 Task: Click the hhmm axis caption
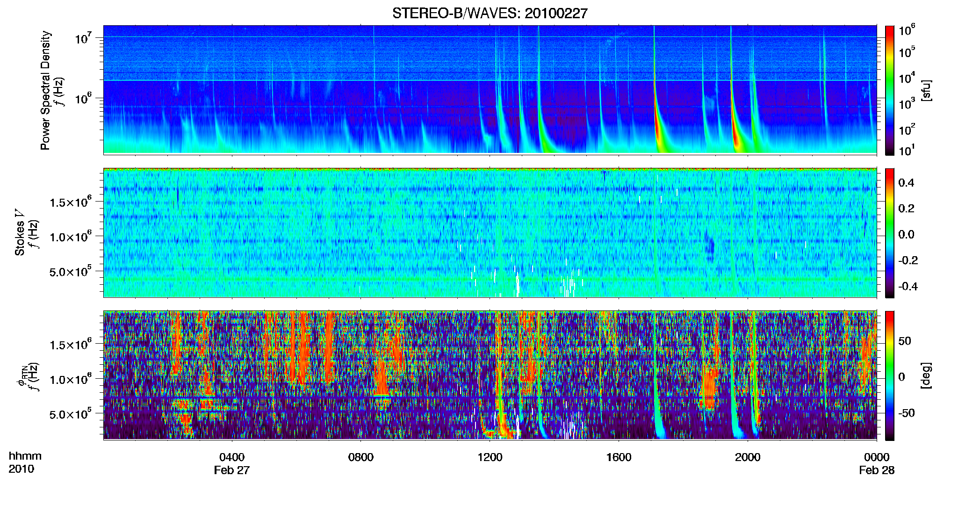click(25, 456)
